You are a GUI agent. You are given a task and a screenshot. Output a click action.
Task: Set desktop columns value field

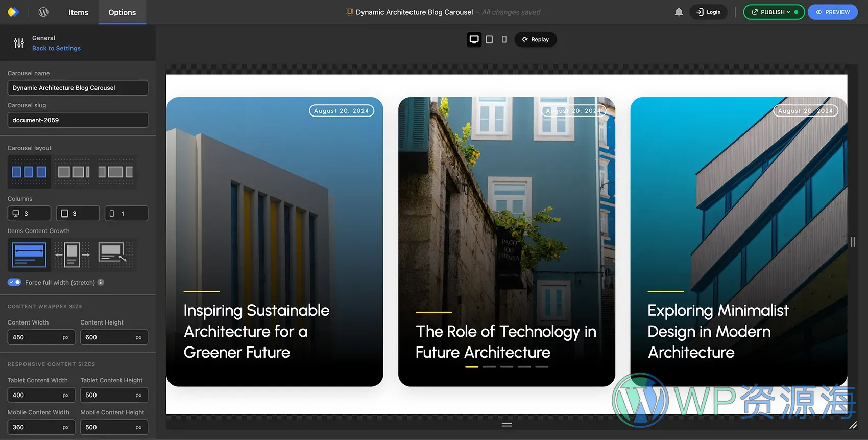click(29, 214)
